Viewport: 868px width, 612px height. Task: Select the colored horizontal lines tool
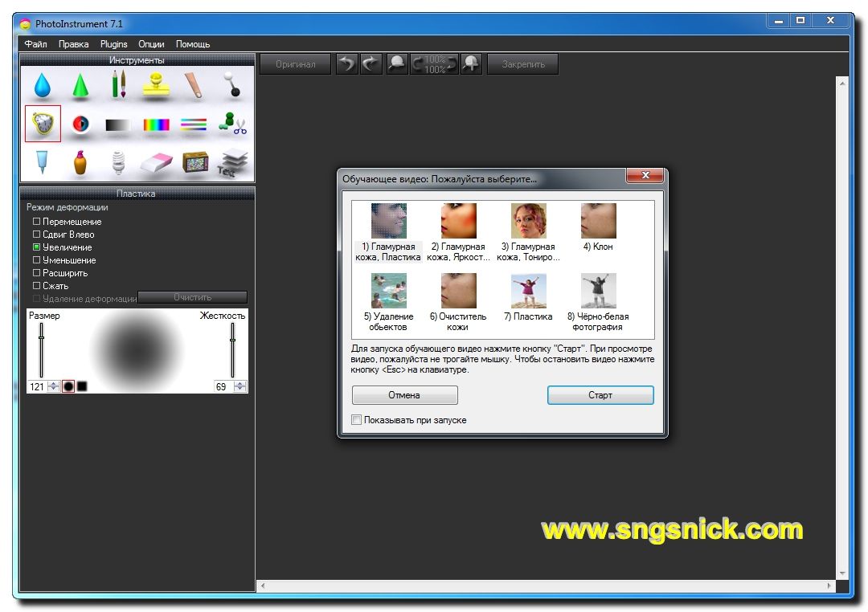[x=193, y=124]
